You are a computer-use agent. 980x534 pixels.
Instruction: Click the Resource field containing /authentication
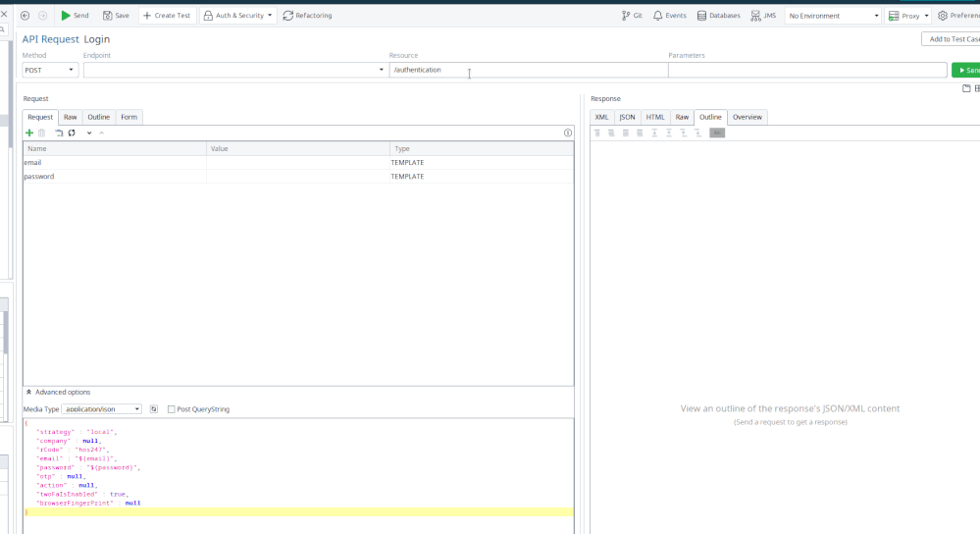[528, 70]
